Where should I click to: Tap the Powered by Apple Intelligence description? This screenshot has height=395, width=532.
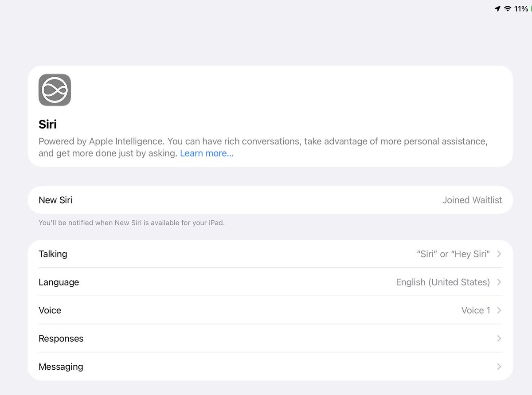pyautogui.click(x=263, y=148)
